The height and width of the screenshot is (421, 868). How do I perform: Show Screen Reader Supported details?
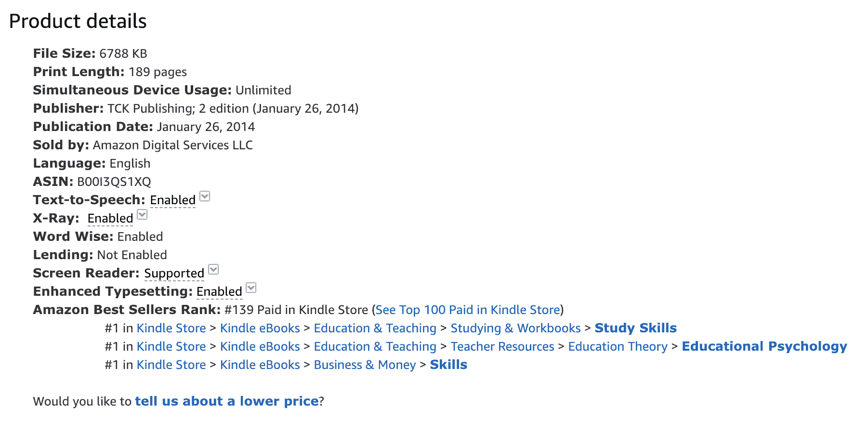[174, 273]
